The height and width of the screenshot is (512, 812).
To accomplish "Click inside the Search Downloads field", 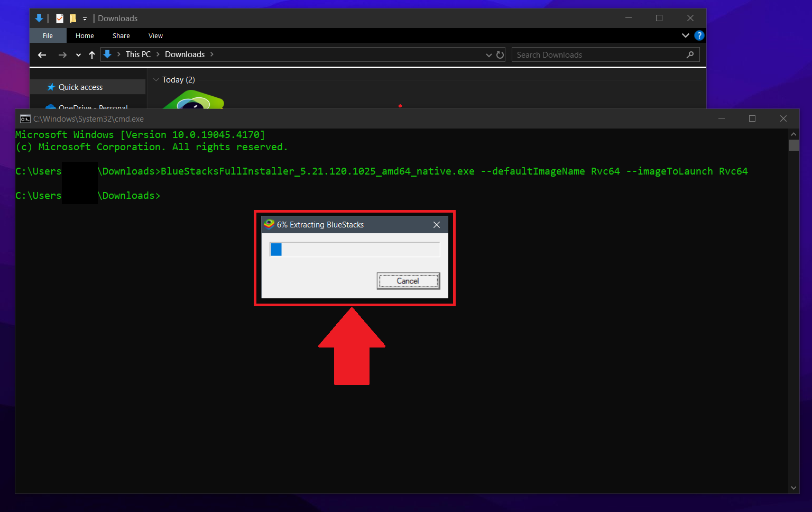I will tap(582, 54).
